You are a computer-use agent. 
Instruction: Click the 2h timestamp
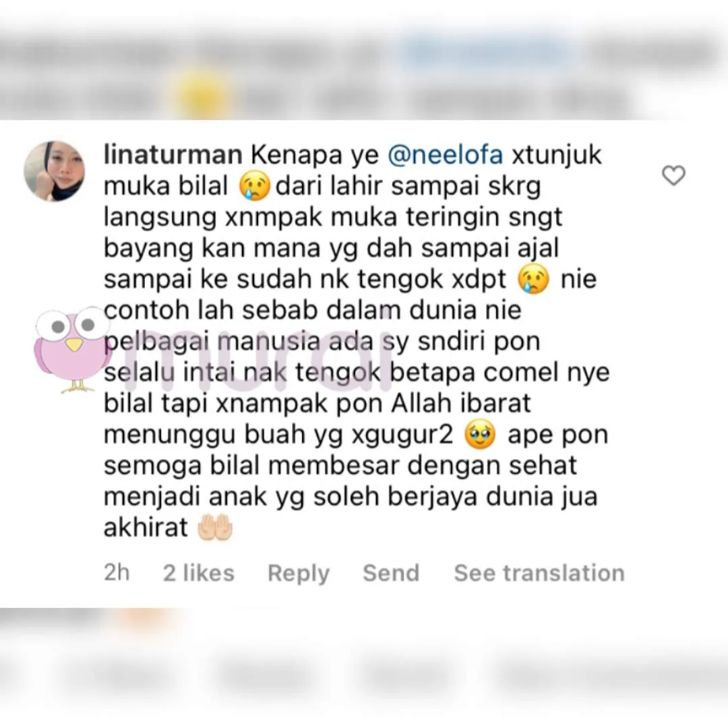click(116, 572)
